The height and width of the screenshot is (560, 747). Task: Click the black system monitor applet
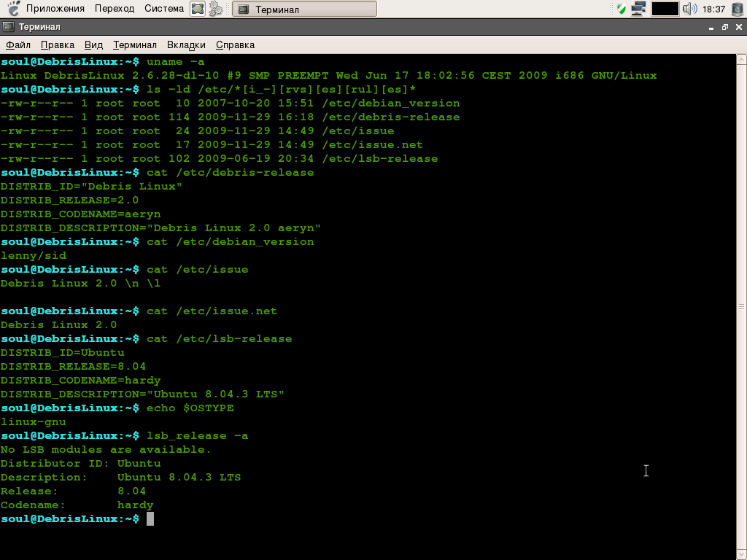[x=665, y=9]
